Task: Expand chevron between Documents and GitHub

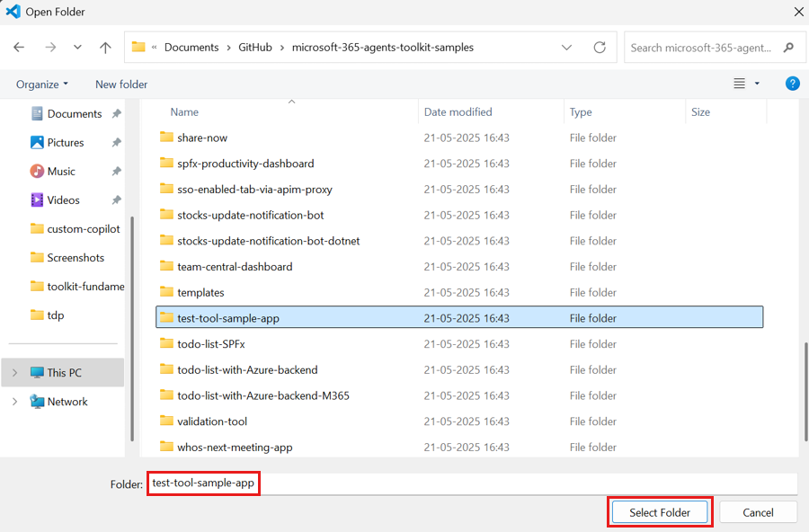Action: tap(228, 48)
